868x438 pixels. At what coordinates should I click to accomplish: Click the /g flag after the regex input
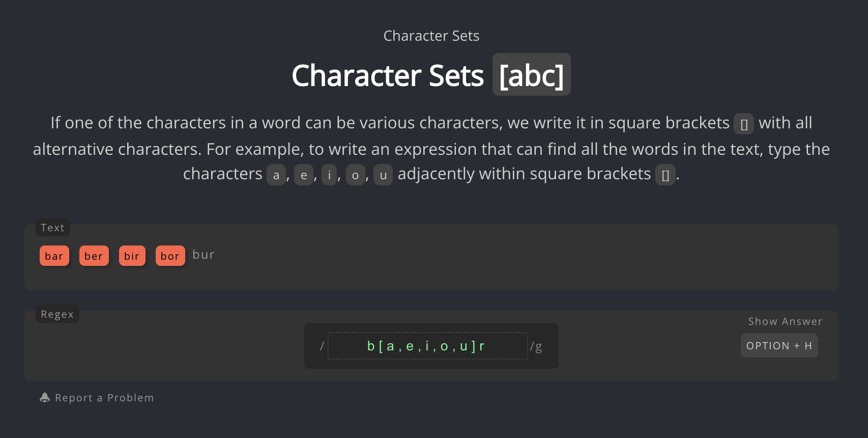536,346
